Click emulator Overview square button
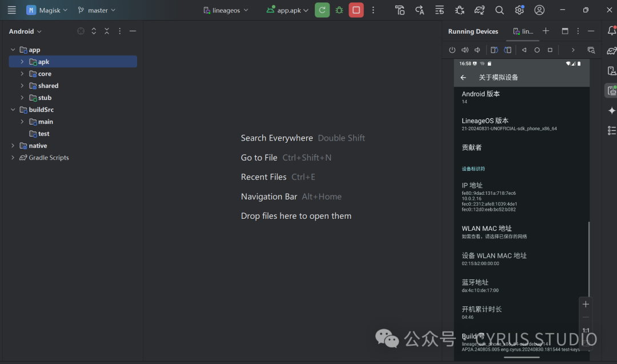 (x=550, y=50)
